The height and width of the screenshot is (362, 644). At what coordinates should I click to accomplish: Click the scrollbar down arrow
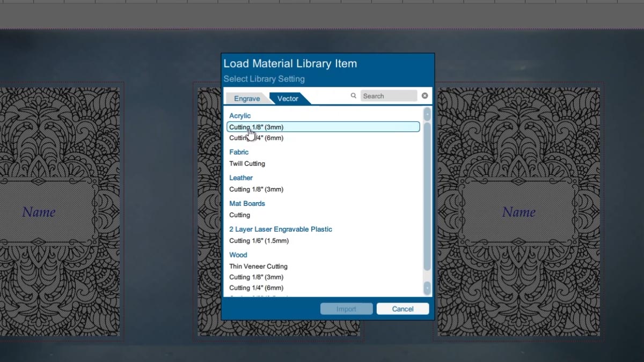click(427, 289)
